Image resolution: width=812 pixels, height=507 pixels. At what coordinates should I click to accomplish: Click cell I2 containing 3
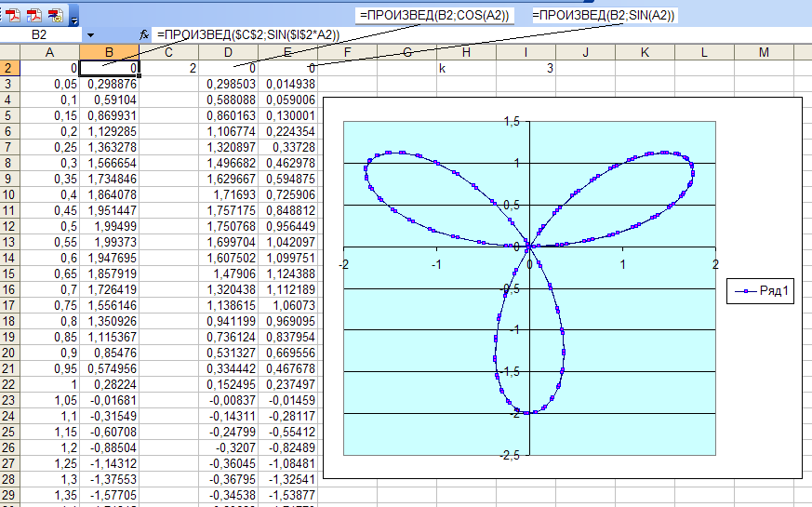[x=526, y=68]
